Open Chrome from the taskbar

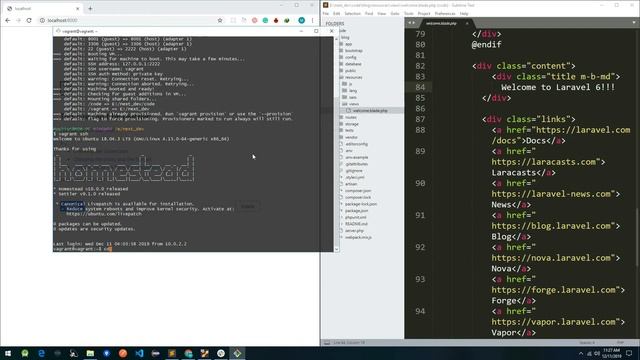click(188, 353)
